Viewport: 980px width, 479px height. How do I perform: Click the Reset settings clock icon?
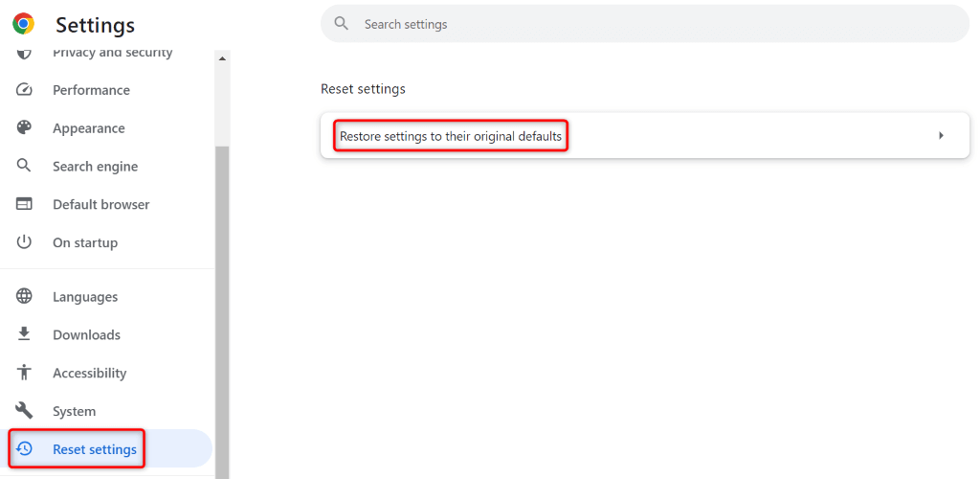(25, 448)
